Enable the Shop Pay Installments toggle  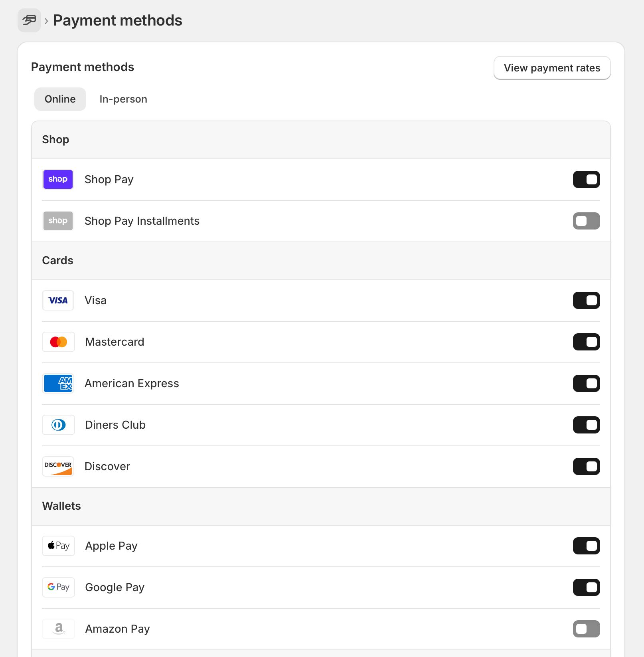(x=586, y=221)
